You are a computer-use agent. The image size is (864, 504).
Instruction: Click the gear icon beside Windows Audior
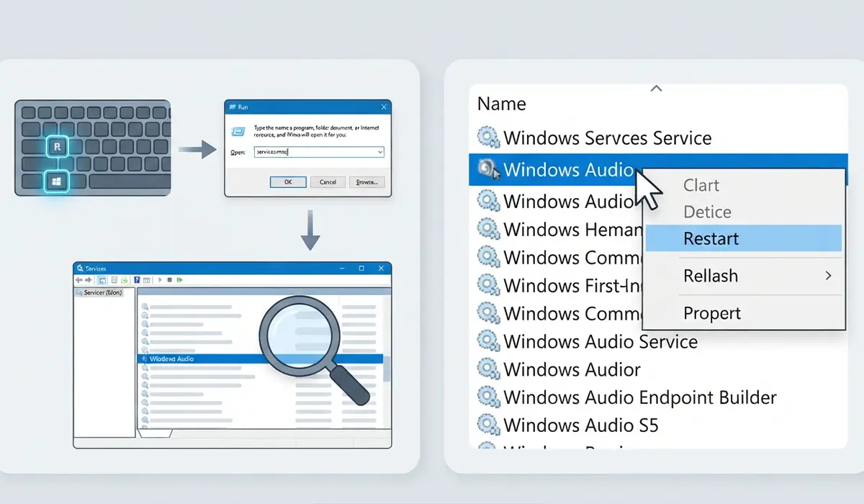[x=489, y=369]
